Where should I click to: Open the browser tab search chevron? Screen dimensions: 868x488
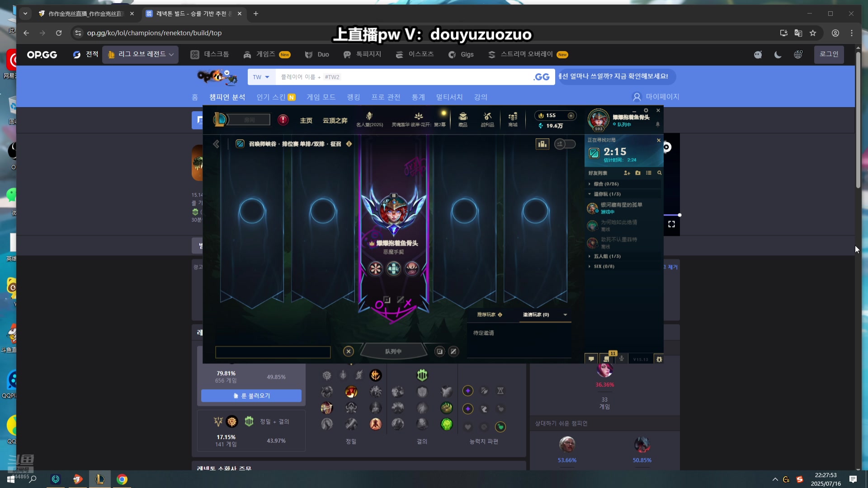point(25,14)
